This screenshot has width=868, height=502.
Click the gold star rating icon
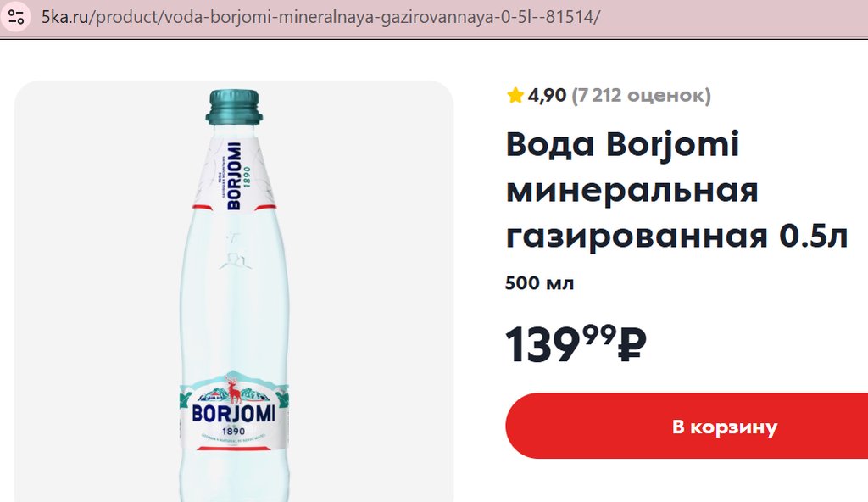[x=515, y=95]
